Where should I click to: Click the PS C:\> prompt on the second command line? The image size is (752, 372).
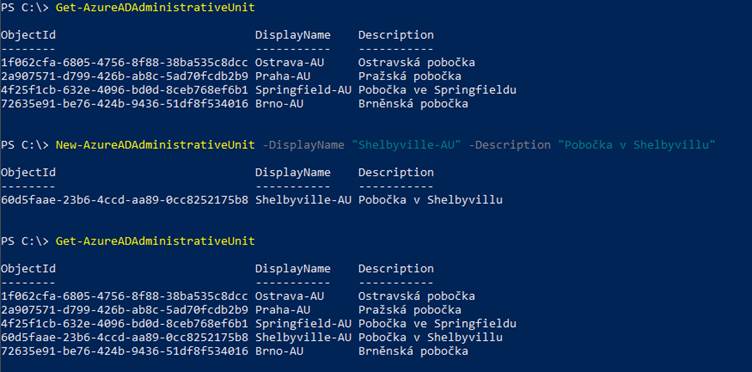coord(25,145)
